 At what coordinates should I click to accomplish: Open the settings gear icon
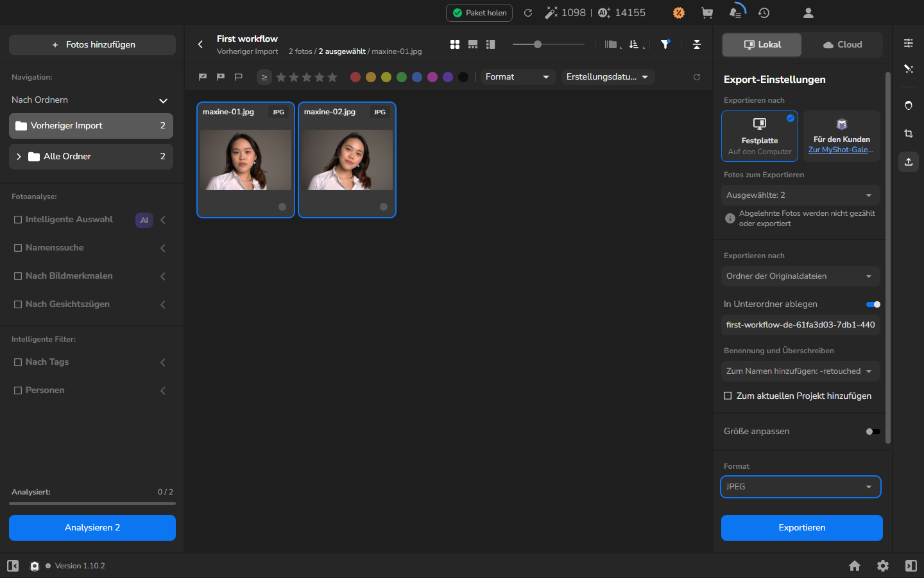883,566
